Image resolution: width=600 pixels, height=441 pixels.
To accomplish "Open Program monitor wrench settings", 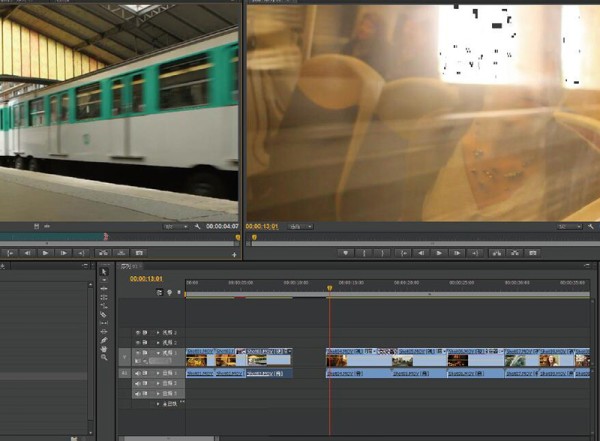I will pyautogui.click(x=591, y=227).
